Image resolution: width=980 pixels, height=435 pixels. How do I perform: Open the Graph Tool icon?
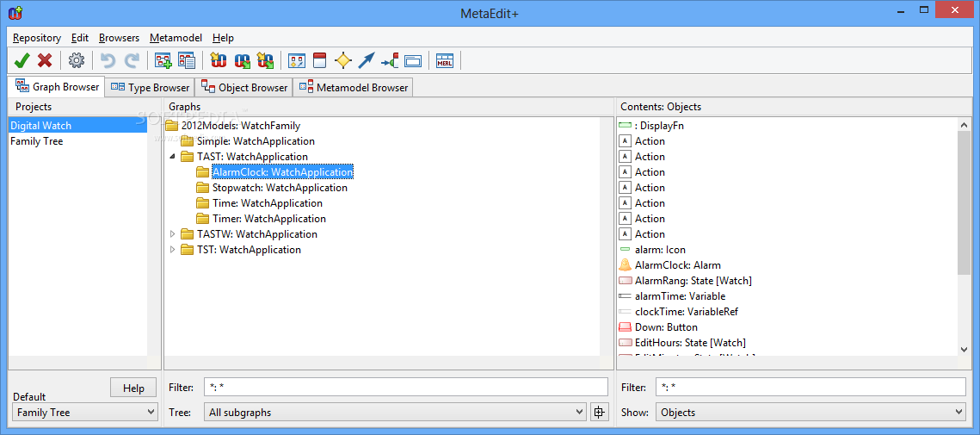pyautogui.click(x=296, y=60)
